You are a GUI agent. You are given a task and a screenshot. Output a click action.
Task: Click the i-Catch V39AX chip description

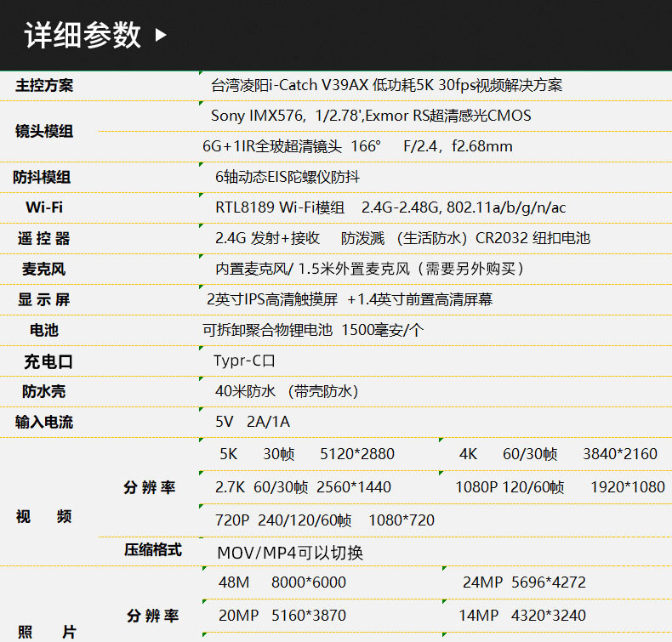tap(386, 85)
